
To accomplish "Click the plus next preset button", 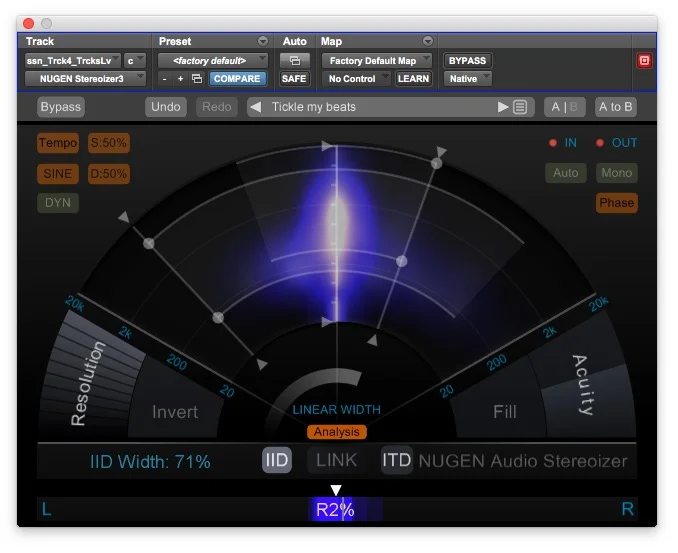I will (x=180, y=79).
